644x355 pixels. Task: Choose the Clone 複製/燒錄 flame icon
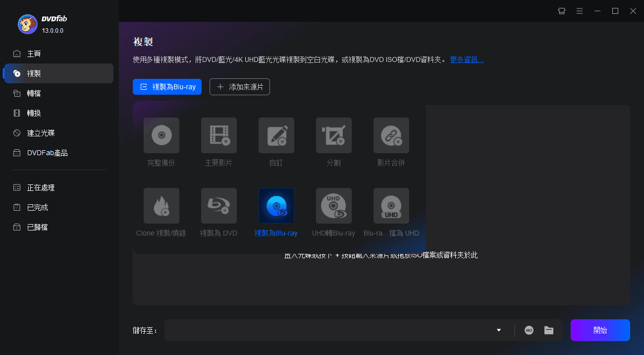(161, 206)
